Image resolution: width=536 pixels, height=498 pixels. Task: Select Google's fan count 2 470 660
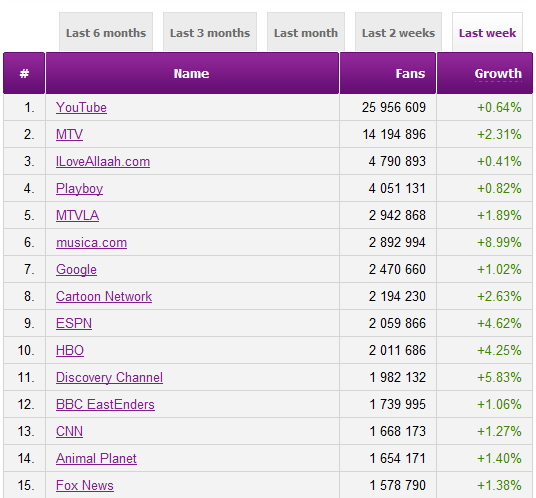397,269
